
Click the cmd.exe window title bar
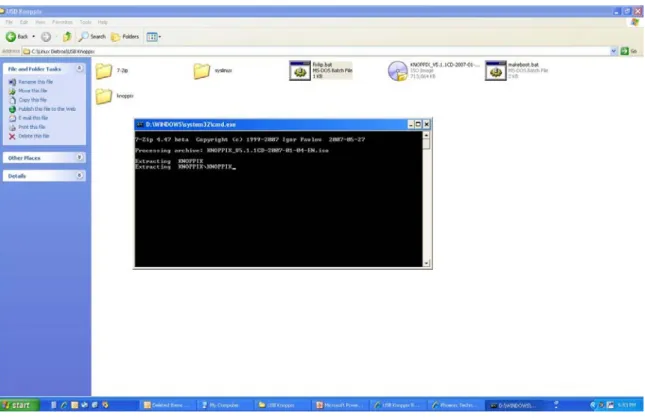(x=283, y=124)
